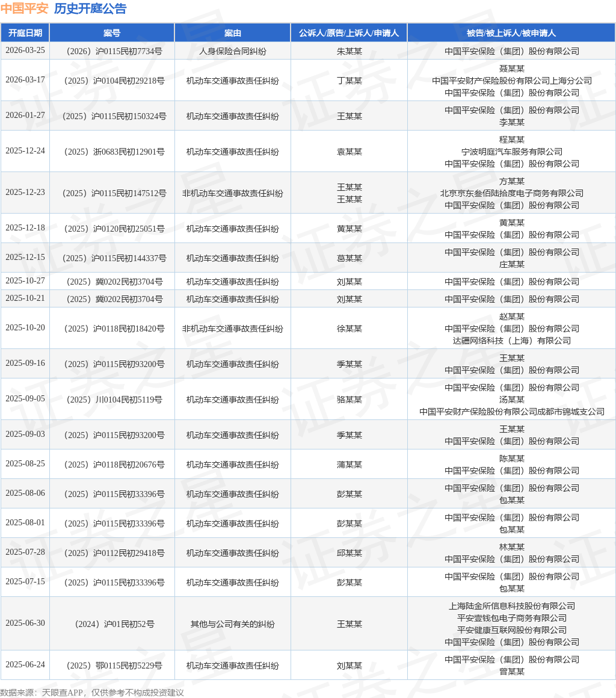Screen dimensions: 616x698
Task: Click defendant name 方某某
Action: [511, 181]
